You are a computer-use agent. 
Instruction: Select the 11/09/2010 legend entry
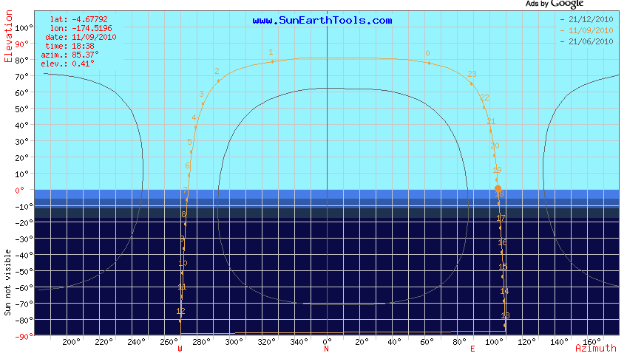pyautogui.click(x=587, y=30)
